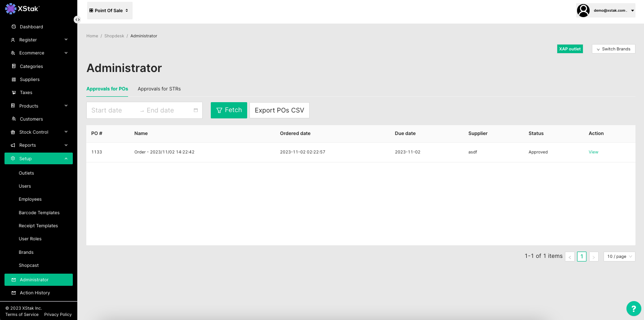Image resolution: width=644 pixels, height=320 pixels.
Task: Collapse sidebar using arrow toggle icon
Action: point(77,19)
